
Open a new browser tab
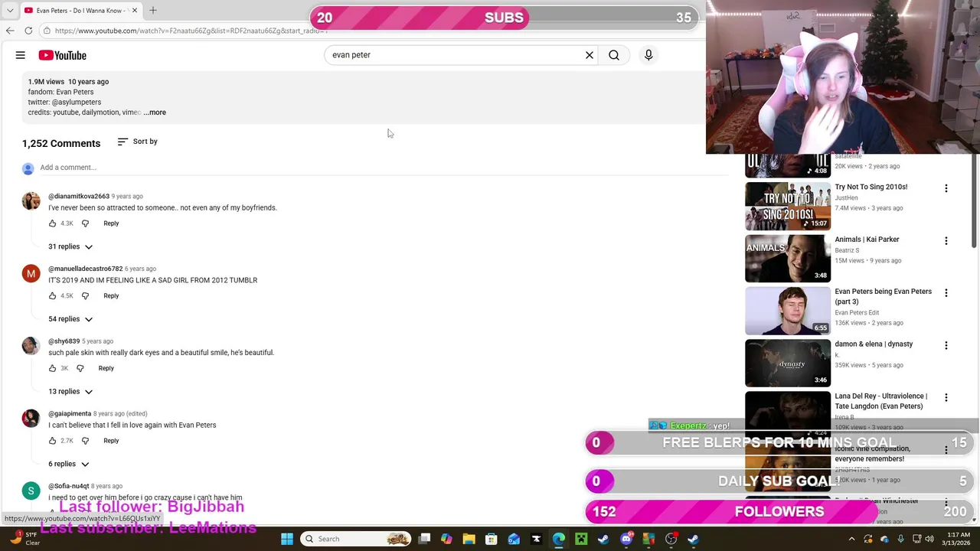153,11
